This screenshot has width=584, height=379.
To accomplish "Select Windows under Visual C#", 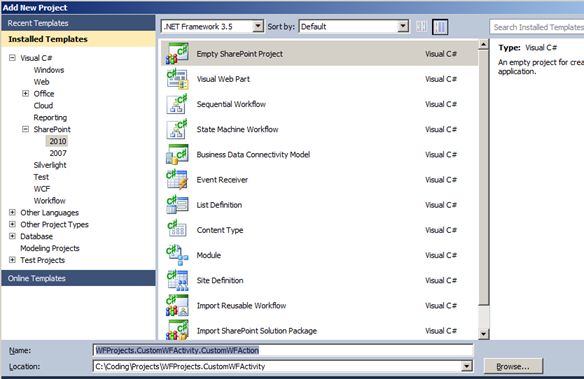I will [x=49, y=70].
